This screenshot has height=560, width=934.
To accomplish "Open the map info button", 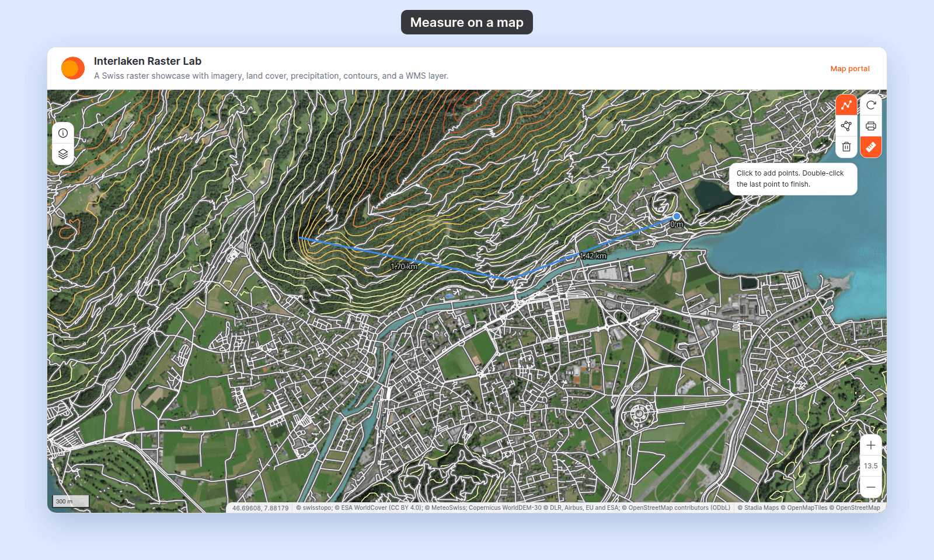I will tap(63, 133).
